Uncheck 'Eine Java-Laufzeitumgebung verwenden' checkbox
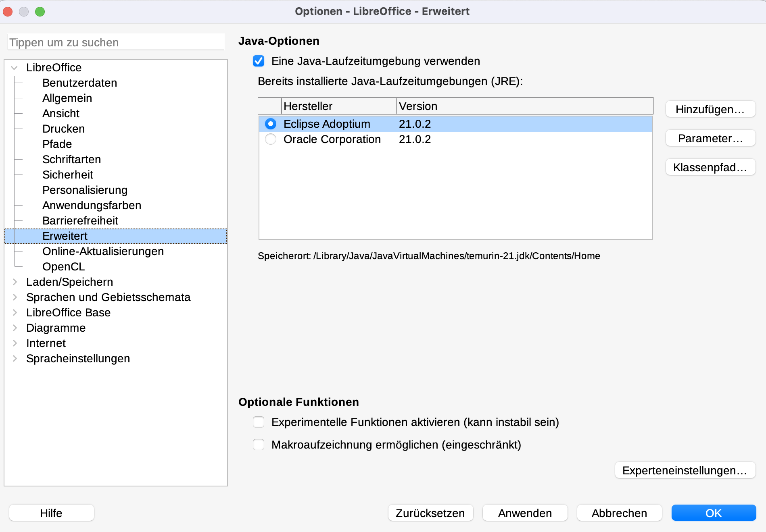Viewport: 766px width, 532px height. point(259,61)
